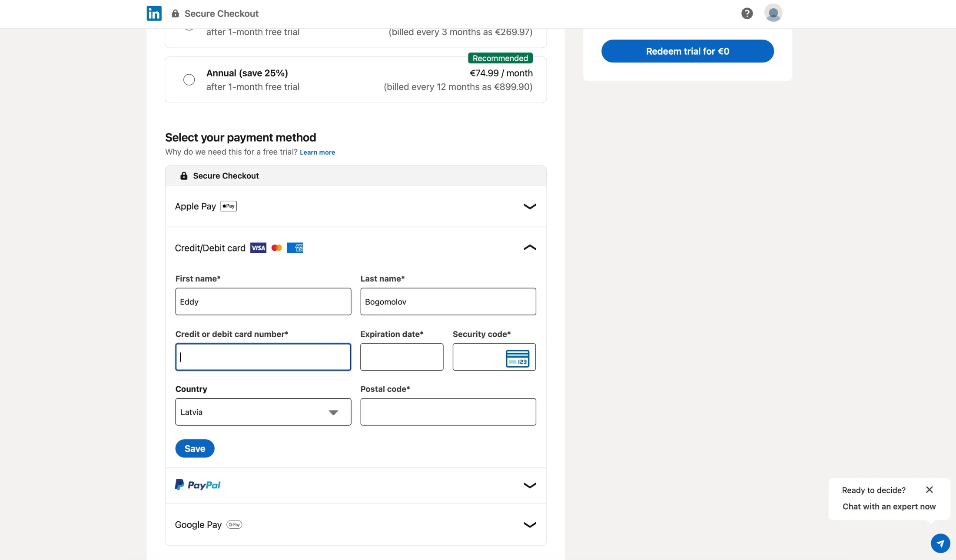Click the Mastercard logo
The image size is (956, 560).
[276, 248]
